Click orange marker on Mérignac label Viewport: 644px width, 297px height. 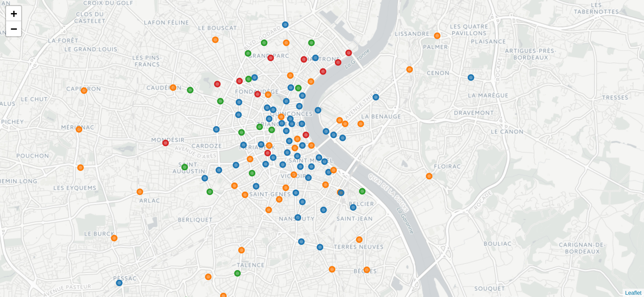click(79, 129)
